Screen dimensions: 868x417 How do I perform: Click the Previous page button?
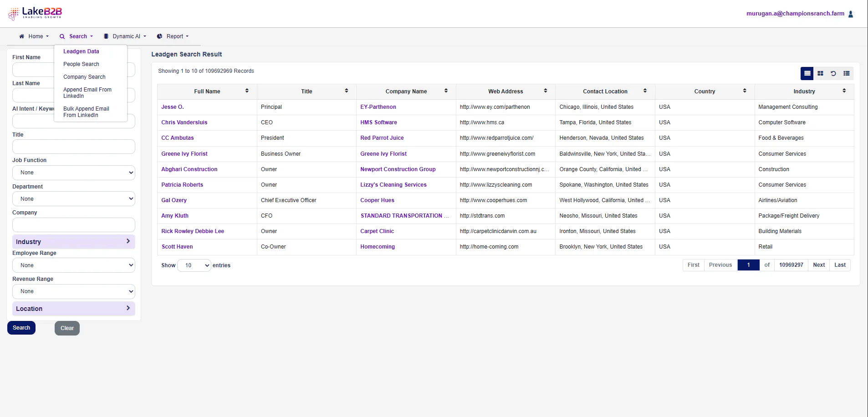pyautogui.click(x=720, y=265)
